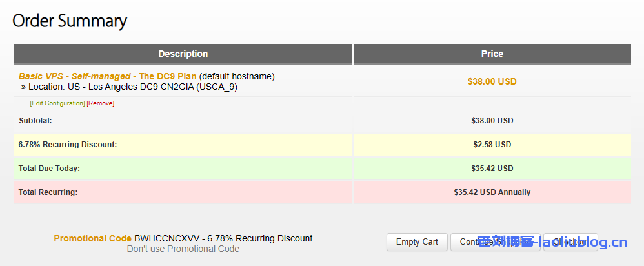Viewport: 644px width, 266px height.
Task: Click the Price column header
Action: click(492, 54)
